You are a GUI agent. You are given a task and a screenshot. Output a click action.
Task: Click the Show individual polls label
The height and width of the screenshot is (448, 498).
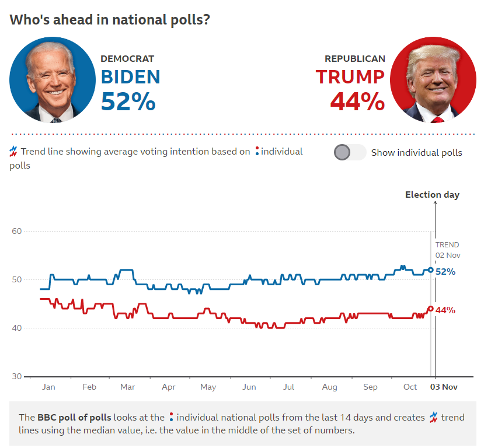pyautogui.click(x=416, y=153)
